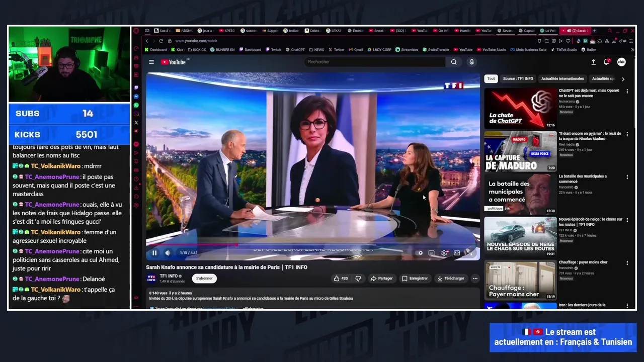The image size is (644, 362).
Task: Open the Twitch bookmark
Action: pos(274,50)
